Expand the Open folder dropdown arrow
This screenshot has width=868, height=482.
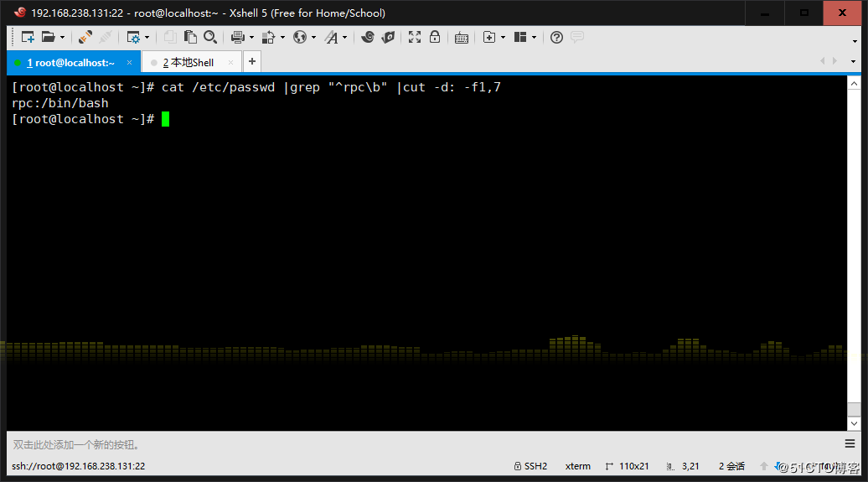pos(62,37)
